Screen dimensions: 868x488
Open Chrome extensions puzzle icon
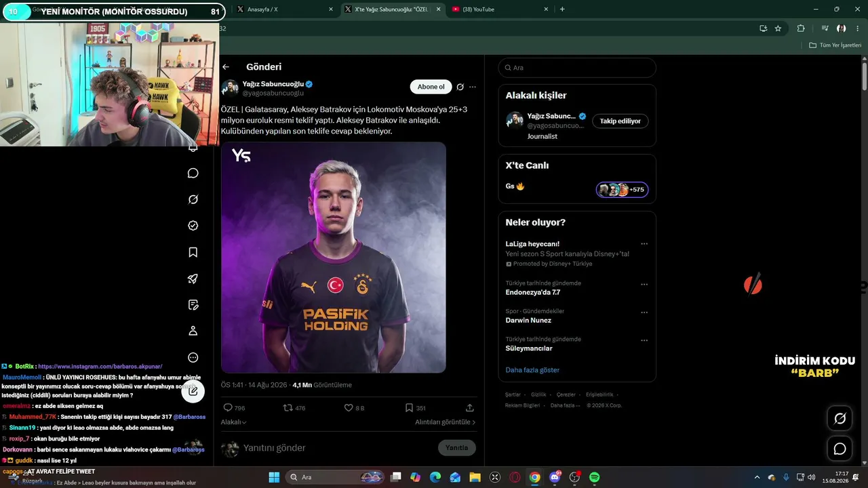[801, 28]
